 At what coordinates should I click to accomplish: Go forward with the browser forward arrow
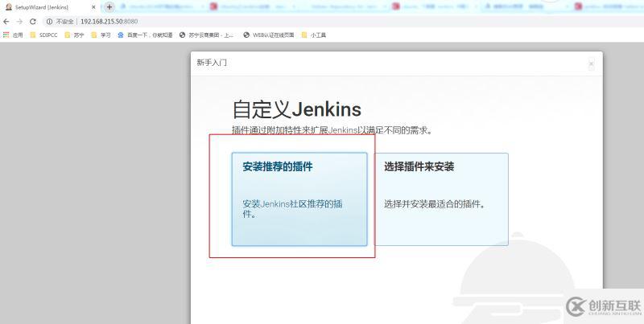pos(19,22)
